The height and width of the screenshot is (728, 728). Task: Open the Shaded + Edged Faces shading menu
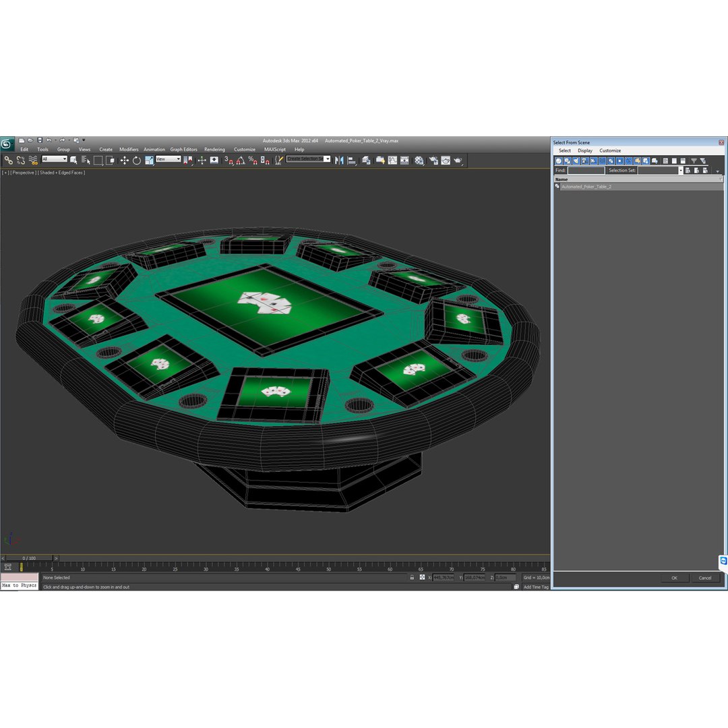click(61, 173)
